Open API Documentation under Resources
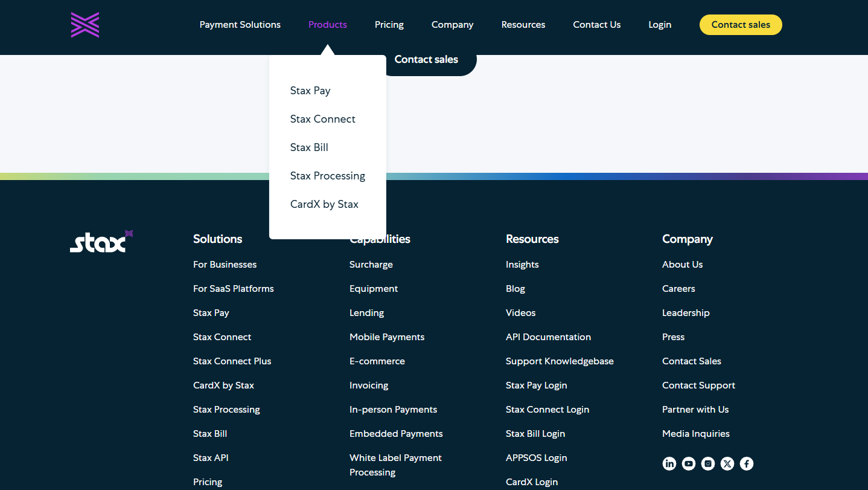Viewport: 868px width, 490px height. (x=548, y=337)
